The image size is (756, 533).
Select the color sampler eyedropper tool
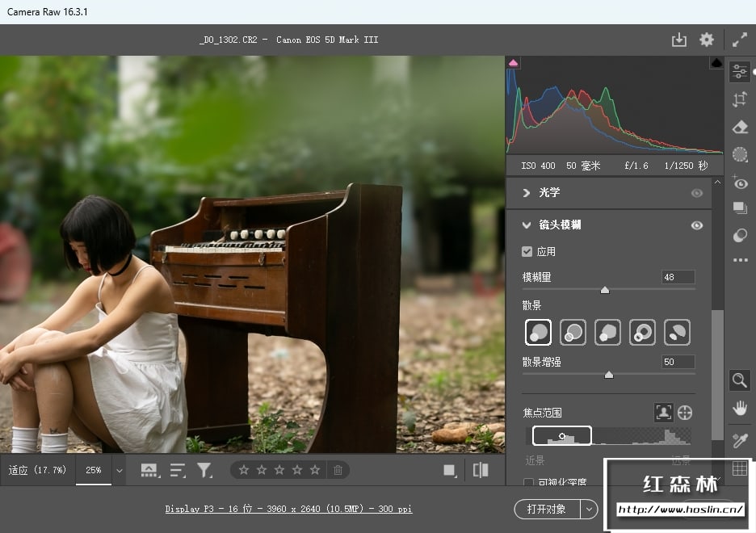[740, 440]
